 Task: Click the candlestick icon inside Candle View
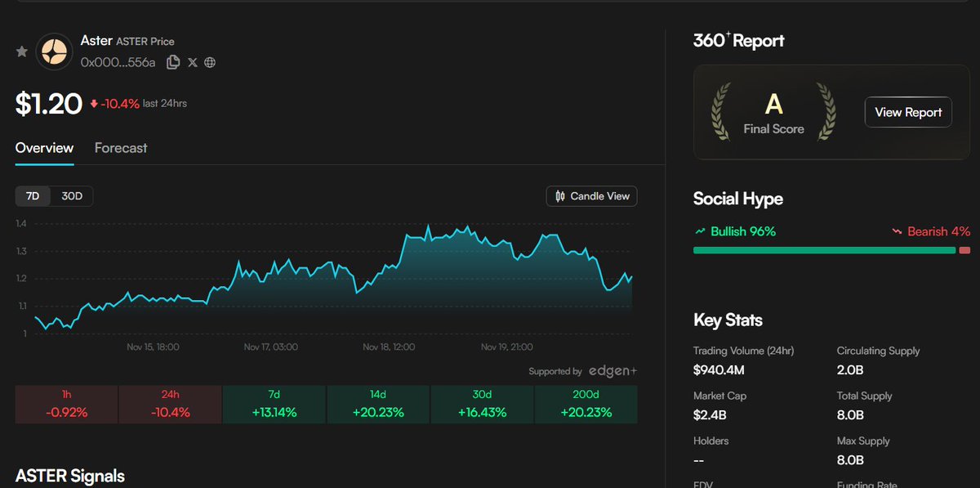[x=561, y=196]
